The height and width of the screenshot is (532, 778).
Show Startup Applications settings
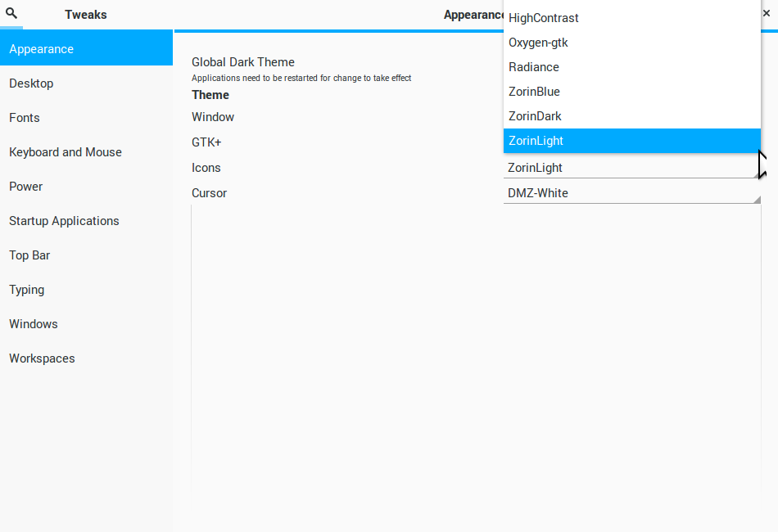point(86,221)
